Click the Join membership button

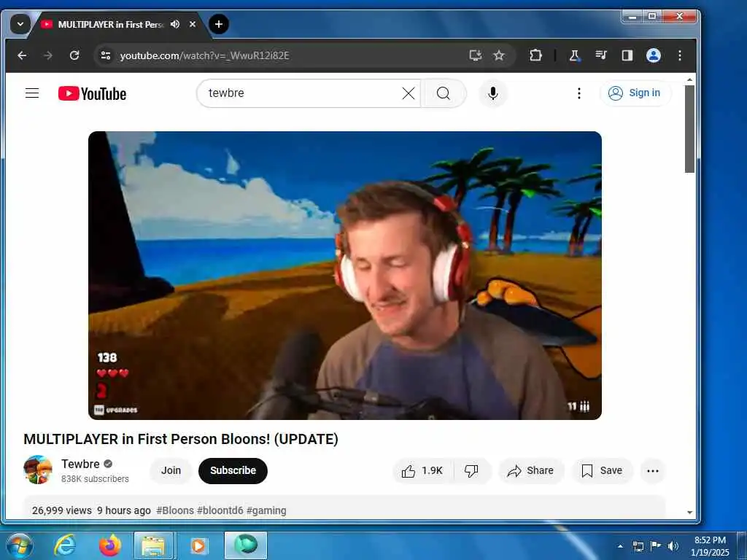pos(171,470)
